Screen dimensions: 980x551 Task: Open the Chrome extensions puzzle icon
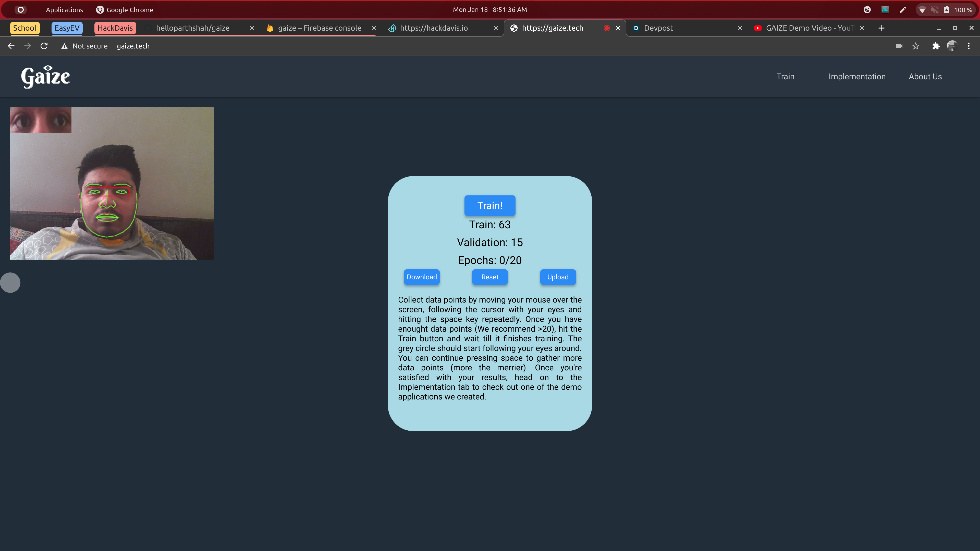click(x=936, y=46)
